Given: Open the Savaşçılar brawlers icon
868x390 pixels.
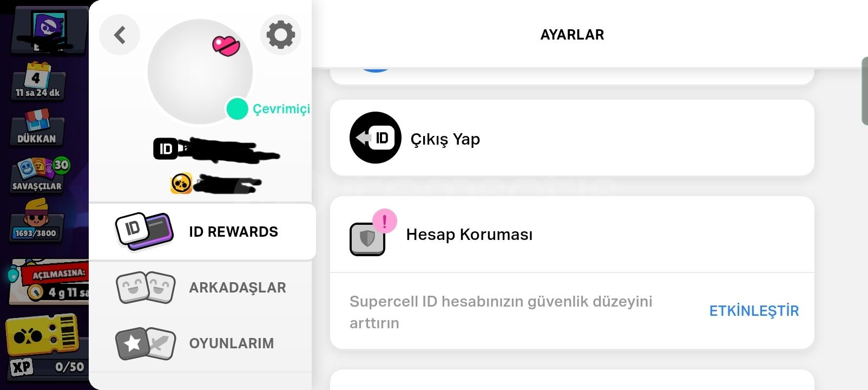Looking at the screenshot, I should 38,175.
